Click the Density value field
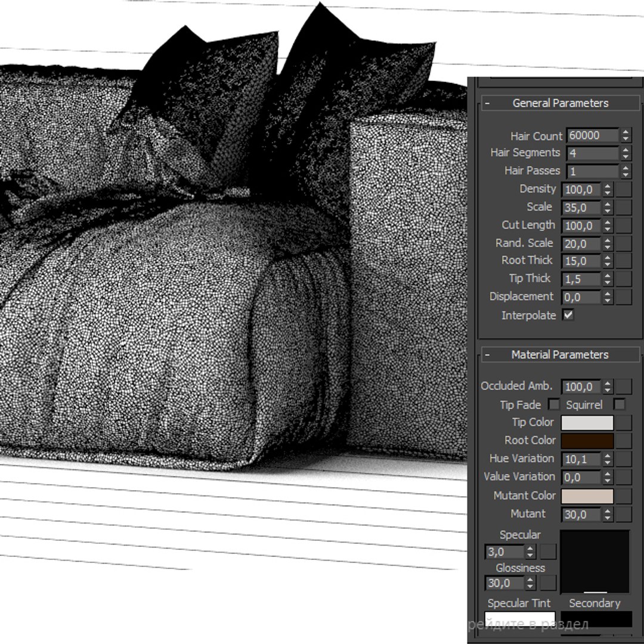 (581, 190)
